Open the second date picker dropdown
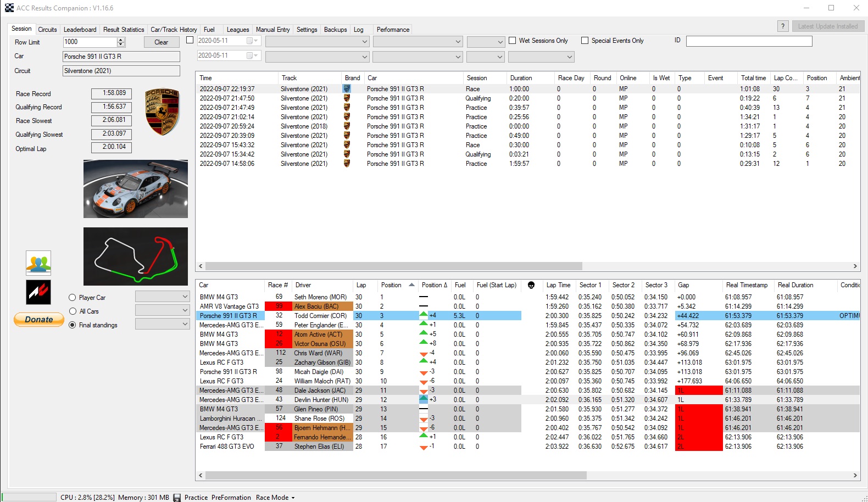868x502 pixels. click(252, 55)
